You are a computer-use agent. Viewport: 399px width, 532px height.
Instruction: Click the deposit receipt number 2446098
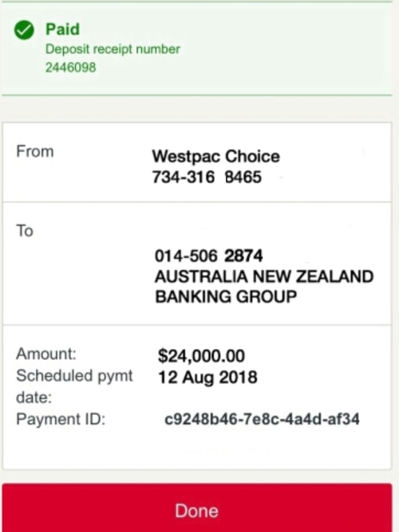pyautogui.click(x=71, y=67)
